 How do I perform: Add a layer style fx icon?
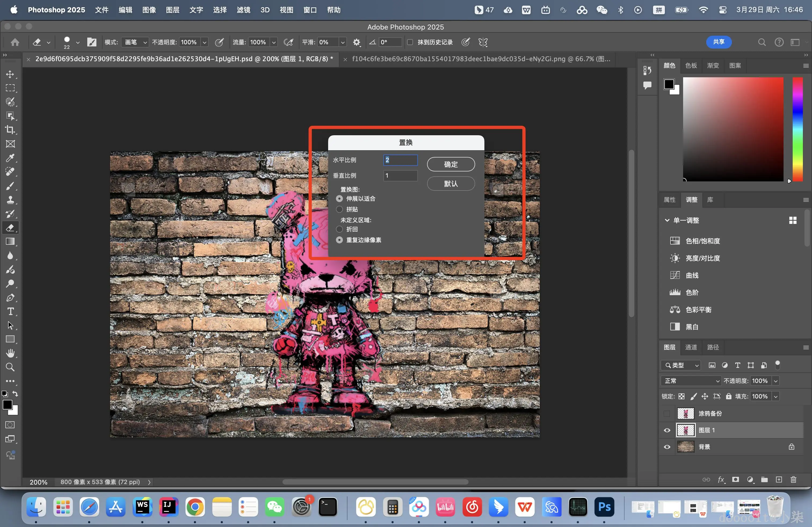click(721, 480)
